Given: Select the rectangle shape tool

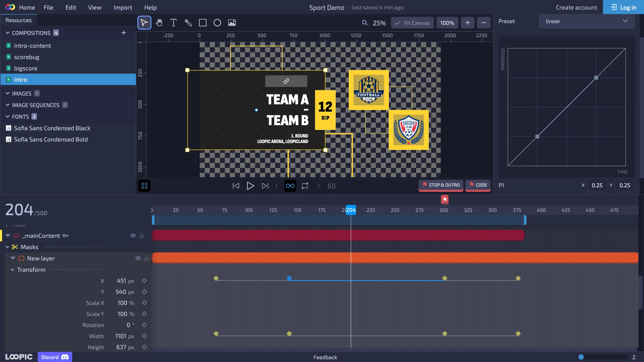Looking at the screenshot, I should tap(203, 23).
